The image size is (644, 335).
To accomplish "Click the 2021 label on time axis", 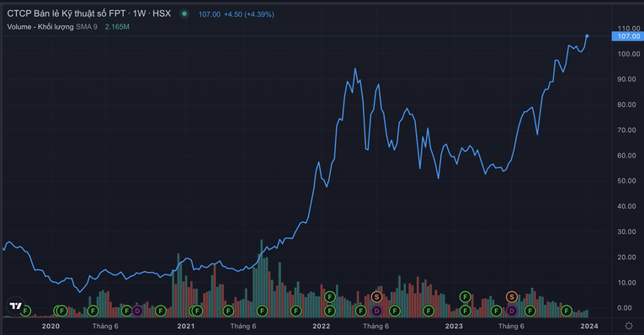I will (x=186, y=326).
